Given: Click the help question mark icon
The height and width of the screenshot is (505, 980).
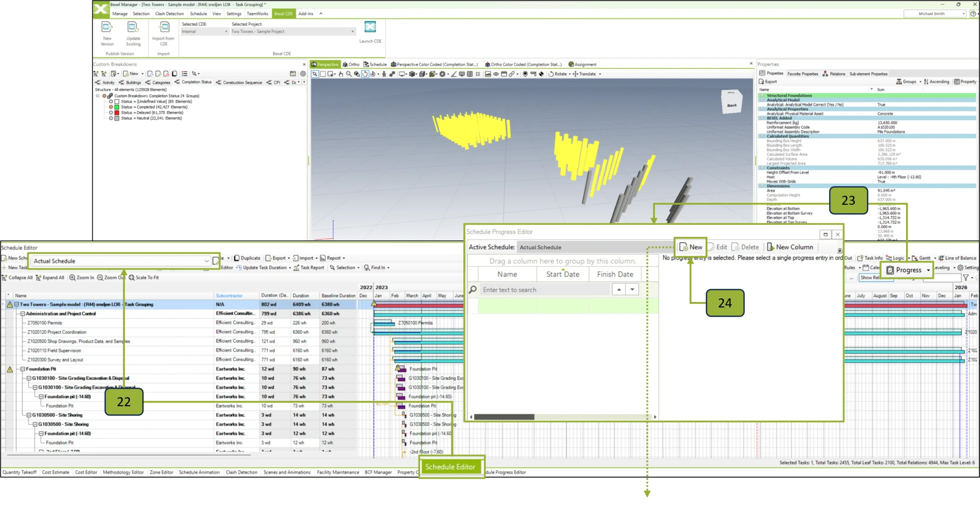Looking at the screenshot, I should point(973,14).
